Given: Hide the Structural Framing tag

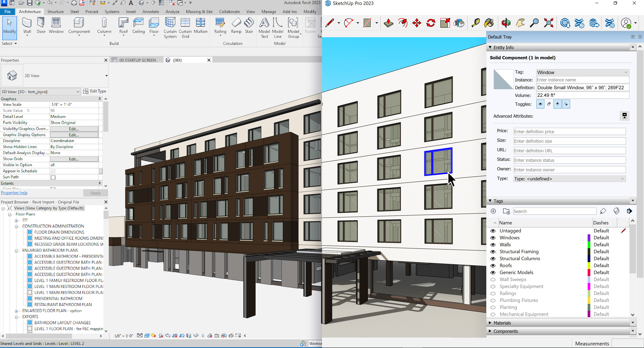Looking at the screenshot, I should pos(493,252).
